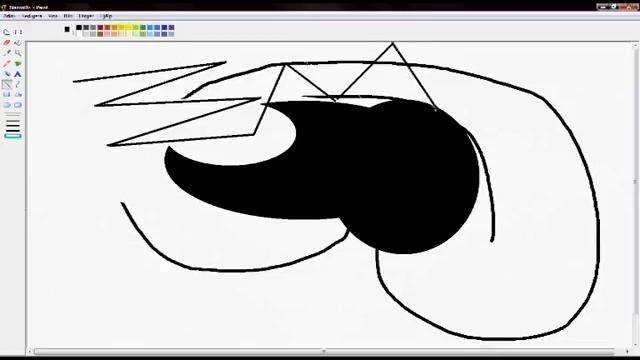Click the current foreground color indicator box
This screenshot has height=360, width=640.
(x=67, y=29)
